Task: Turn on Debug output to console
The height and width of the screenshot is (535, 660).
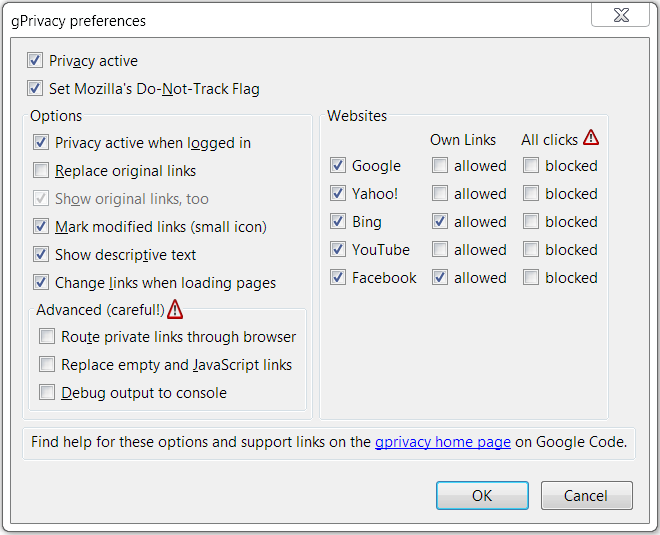Action: (47, 392)
